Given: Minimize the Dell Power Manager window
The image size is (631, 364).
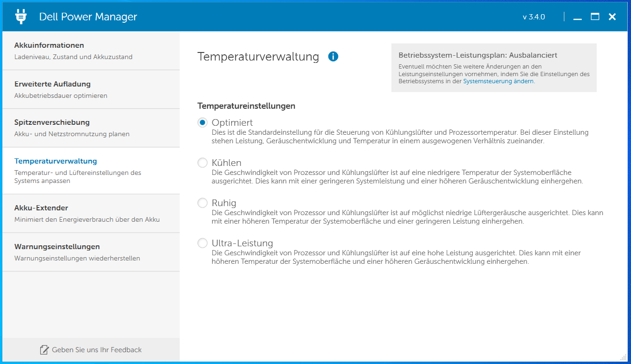Looking at the screenshot, I should point(577,17).
